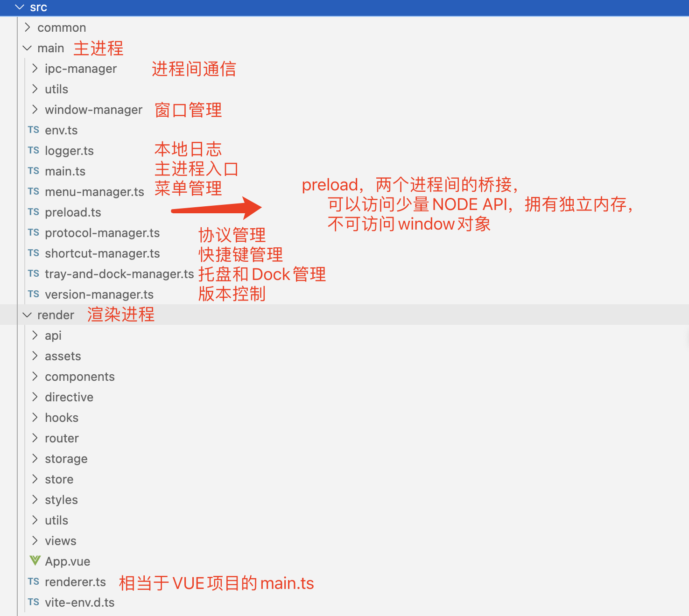This screenshot has height=616, width=689.
Task: Open menu-manager.ts in the editor
Action: tap(94, 192)
